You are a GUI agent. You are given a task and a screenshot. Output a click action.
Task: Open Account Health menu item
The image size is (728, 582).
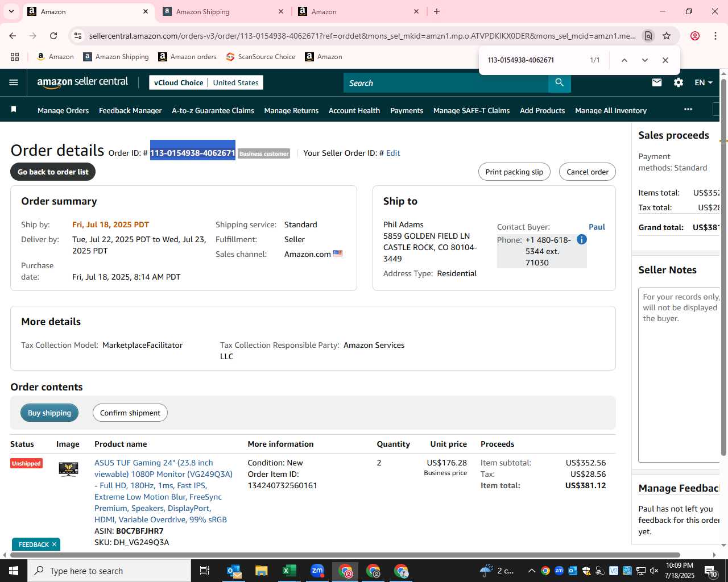[354, 110]
